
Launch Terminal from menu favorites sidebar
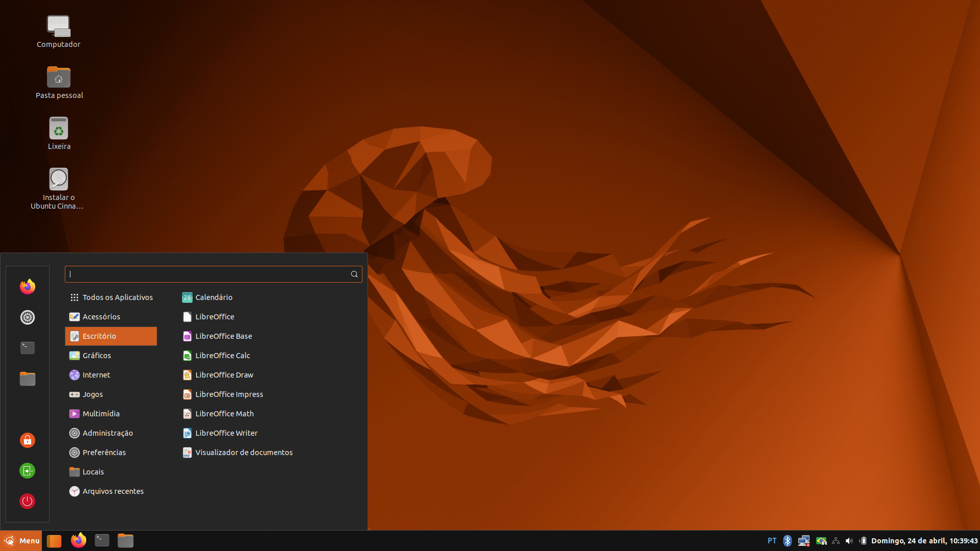pyautogui.click(x=28, y=348)
